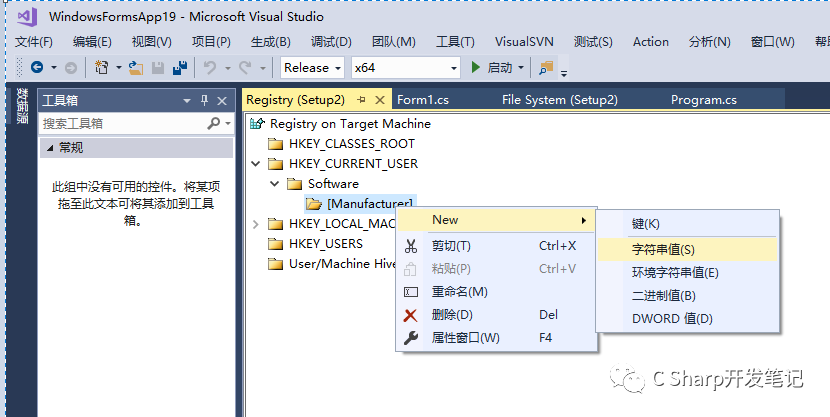
Task: Open the New Project dropdown arrow
Action: click(x=119, y=68)
